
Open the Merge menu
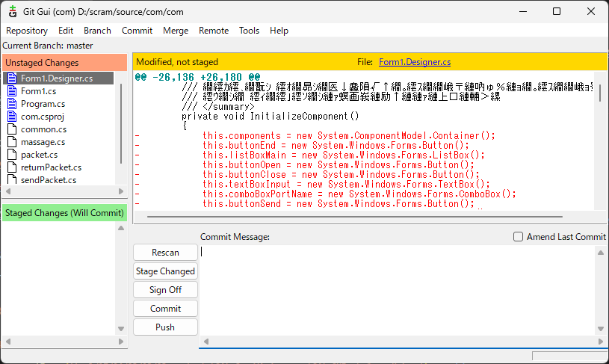176,31
